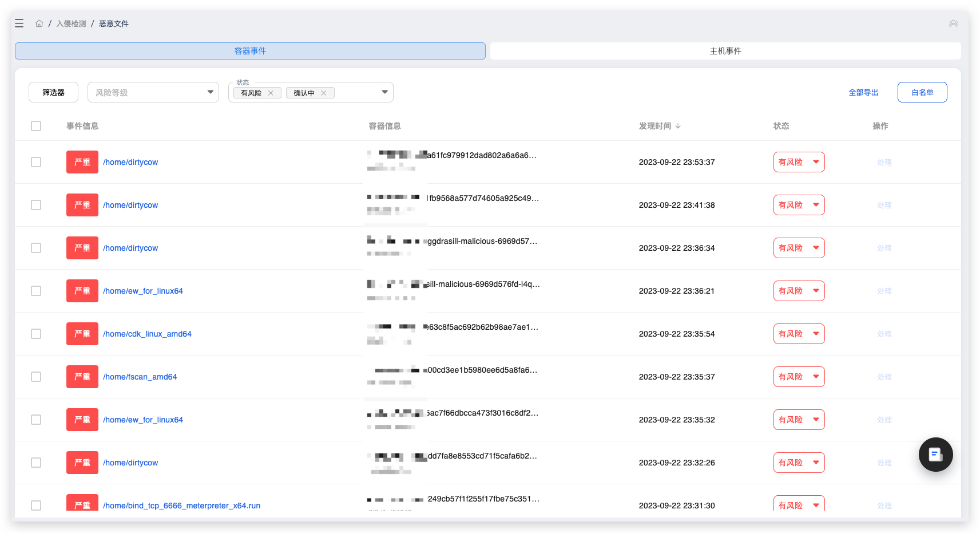Open the user profile icon at top right
The image size is (980, 533).
(953, 23)
